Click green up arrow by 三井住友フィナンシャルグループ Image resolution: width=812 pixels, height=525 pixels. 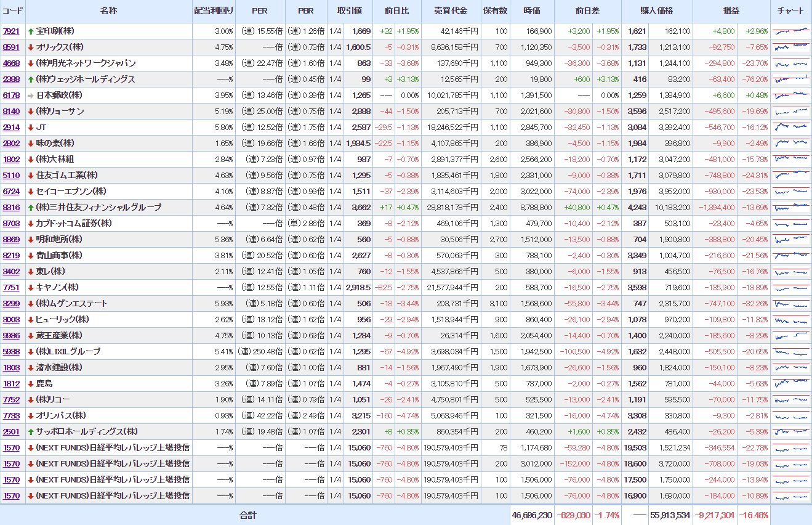click(31, 207)
